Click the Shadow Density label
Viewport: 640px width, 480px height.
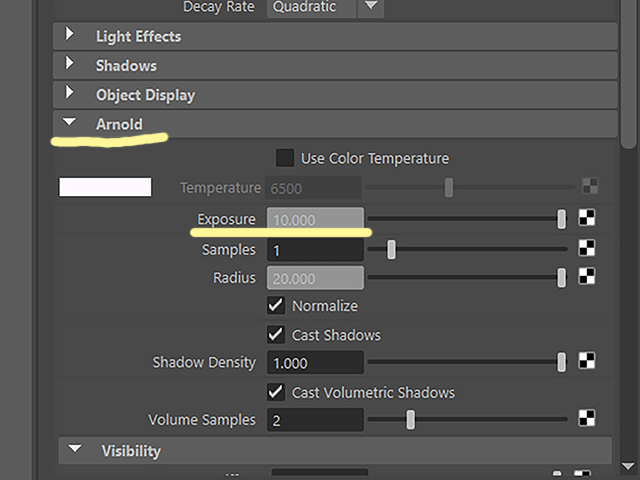[x=204, y=362]
